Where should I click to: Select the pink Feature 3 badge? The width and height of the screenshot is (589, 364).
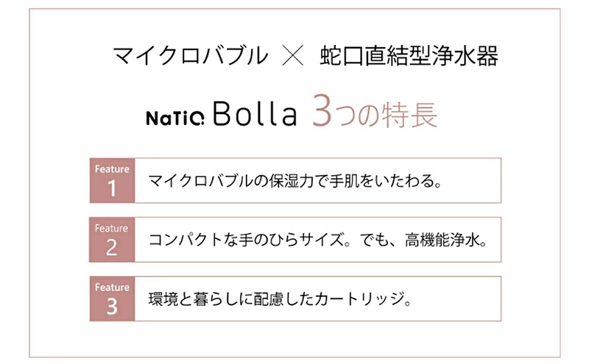(111, 299)
